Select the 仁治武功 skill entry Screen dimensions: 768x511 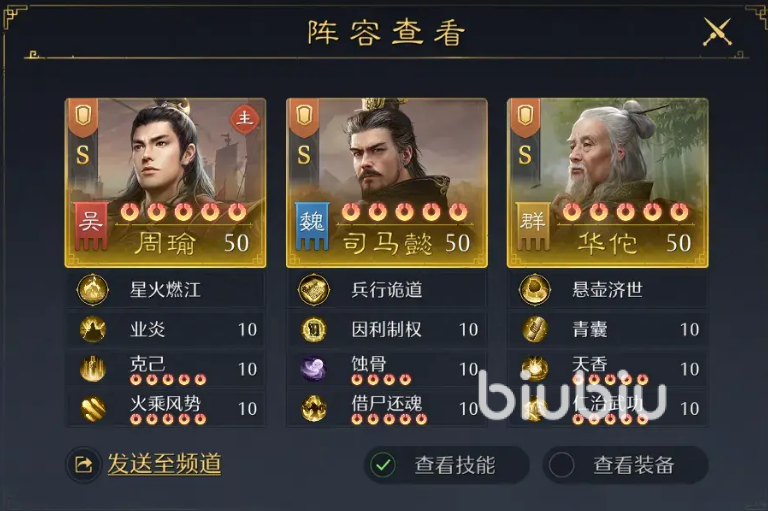tap(608, 409)
